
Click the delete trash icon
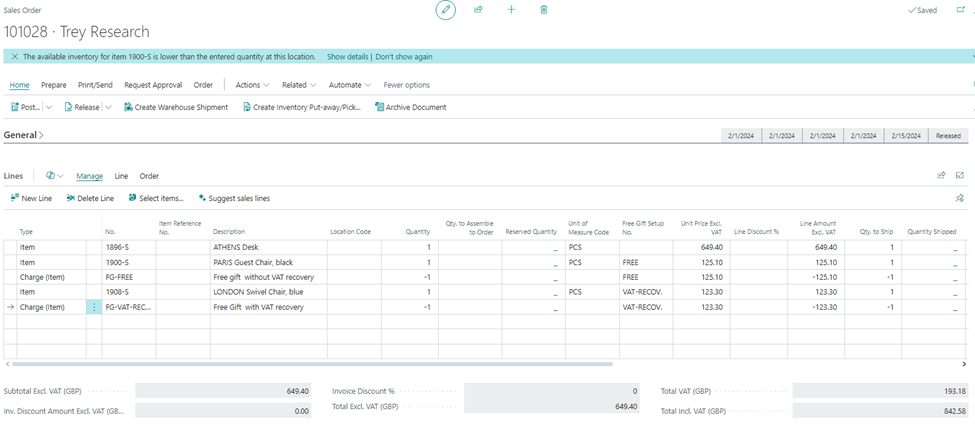[x=544, y=10]
